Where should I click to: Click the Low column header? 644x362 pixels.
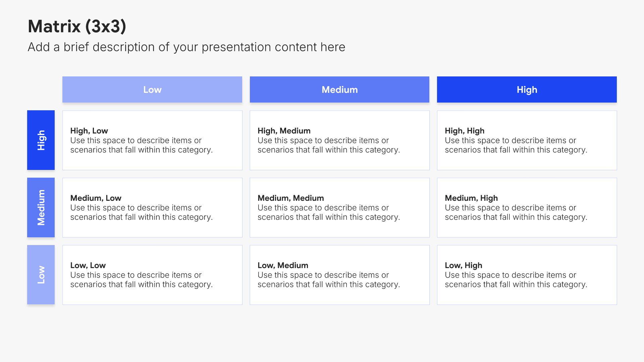click(x=152, y=89)
